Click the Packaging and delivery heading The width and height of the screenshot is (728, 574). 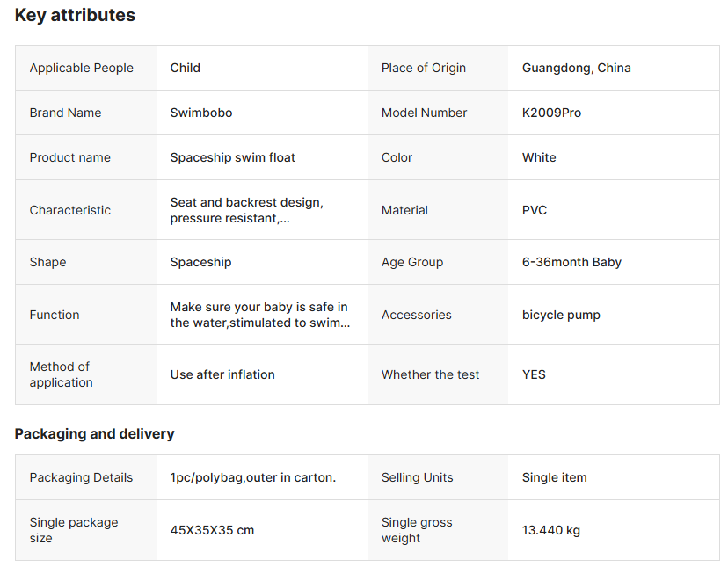[94, 433]
